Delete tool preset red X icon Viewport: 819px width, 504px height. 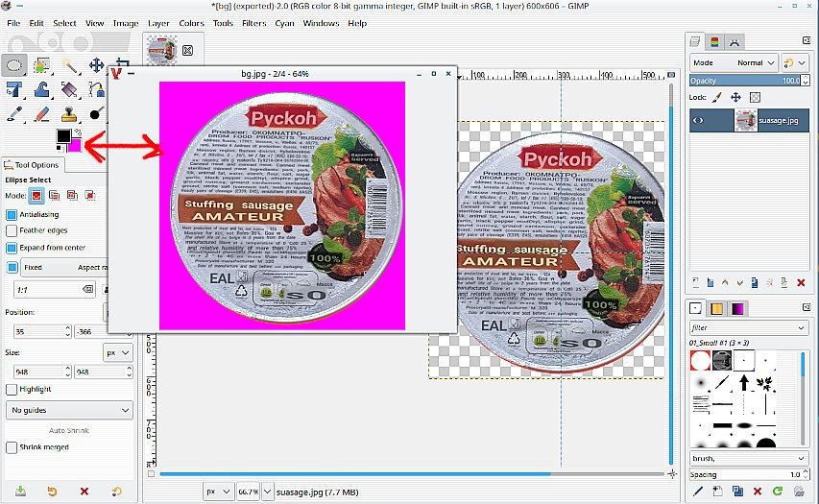click(84, 491)
